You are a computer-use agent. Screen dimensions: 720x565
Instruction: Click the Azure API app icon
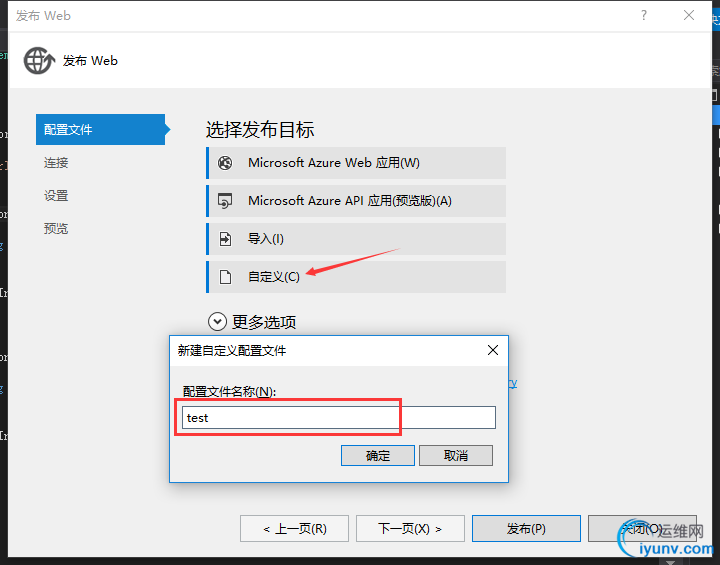(x=225, y=201)
